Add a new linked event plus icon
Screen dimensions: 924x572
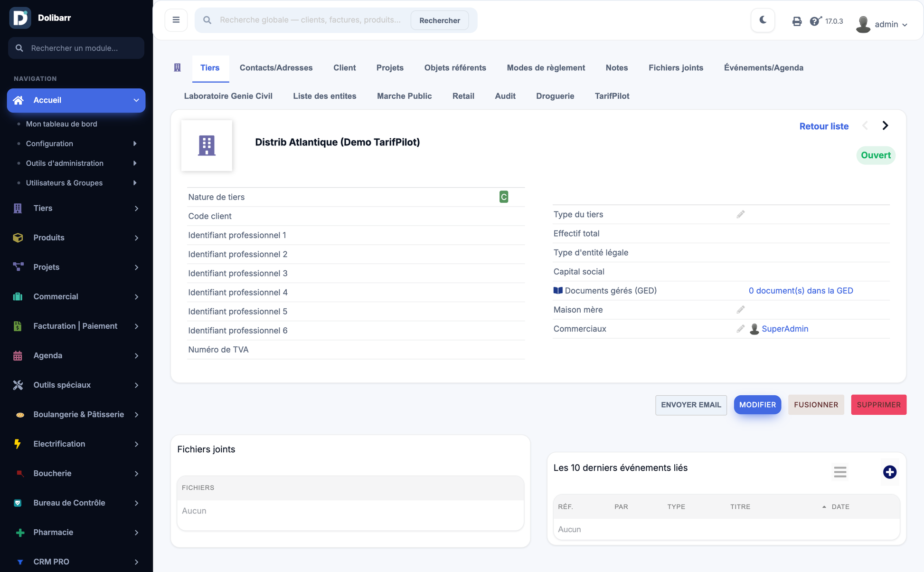(889, 472)
